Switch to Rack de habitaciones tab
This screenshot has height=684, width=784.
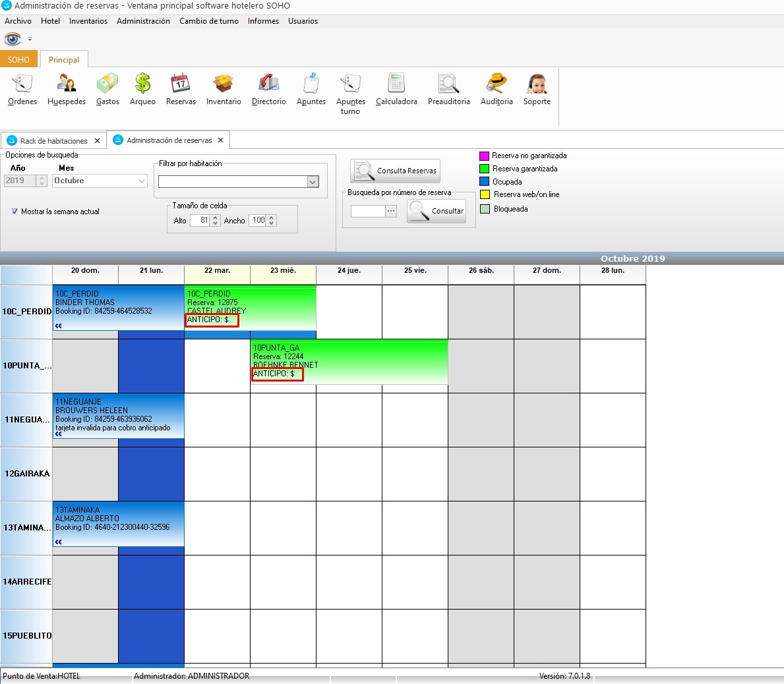53,141
